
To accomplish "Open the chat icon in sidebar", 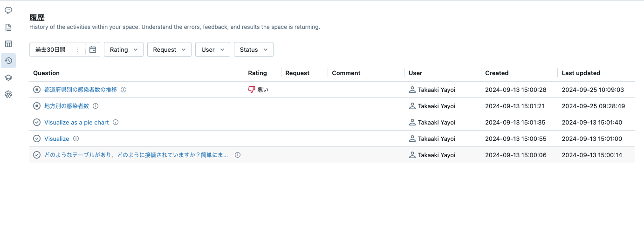I will (x=8, y=10).
